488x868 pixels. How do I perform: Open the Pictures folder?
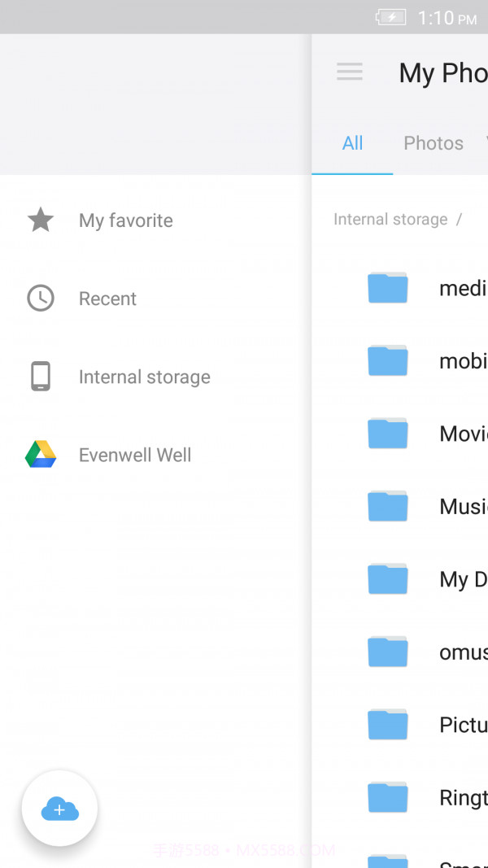point(463,725)
